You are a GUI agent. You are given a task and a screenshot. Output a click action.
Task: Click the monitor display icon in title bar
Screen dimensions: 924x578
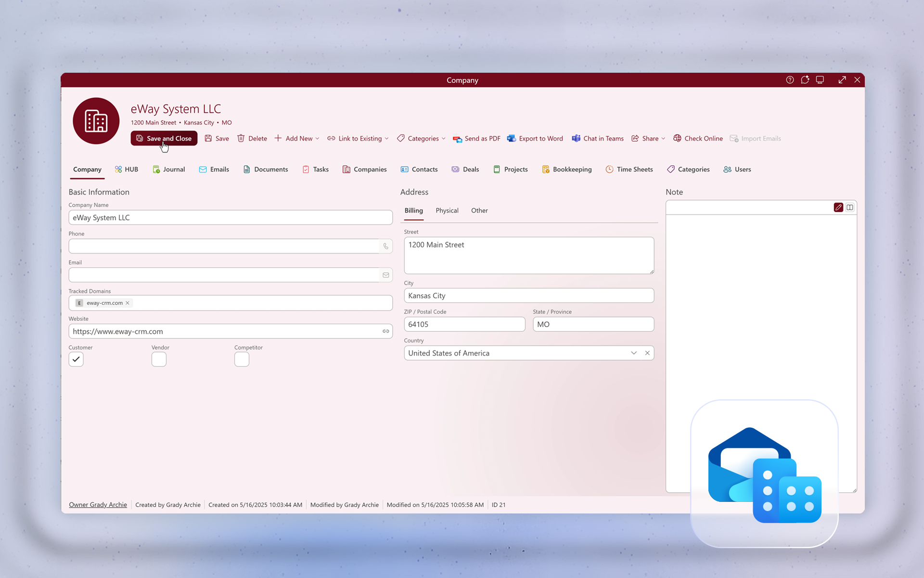[820, 80]
